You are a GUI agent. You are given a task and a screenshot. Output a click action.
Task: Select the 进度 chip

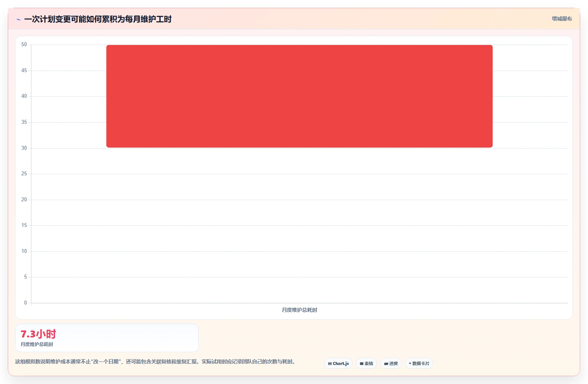point(391,363)
